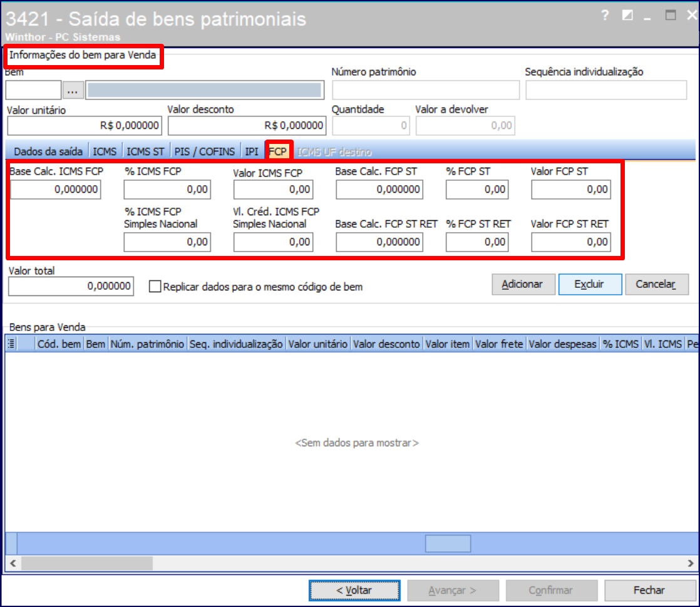
Task: Focus the % FCP ST RET field
Action: coord(477,242)
